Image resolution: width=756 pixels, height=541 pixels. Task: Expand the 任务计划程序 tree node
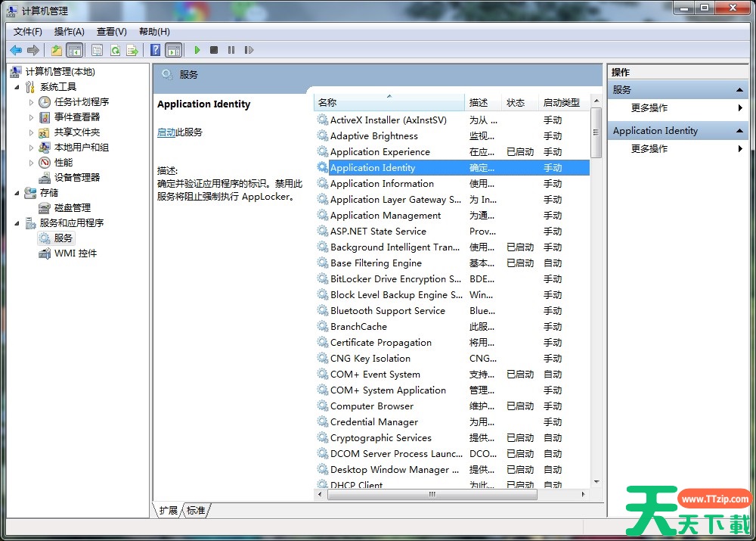coord(32,102)
